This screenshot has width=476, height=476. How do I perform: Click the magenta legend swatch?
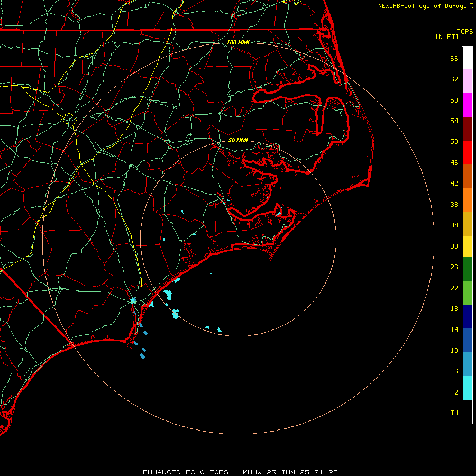467,105
